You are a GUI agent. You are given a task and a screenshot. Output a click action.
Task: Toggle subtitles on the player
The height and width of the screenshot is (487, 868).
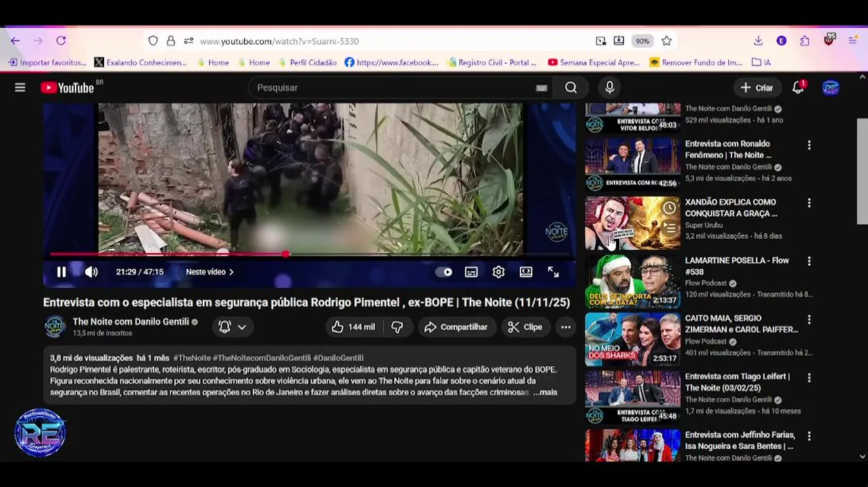[x=471, y=272]
